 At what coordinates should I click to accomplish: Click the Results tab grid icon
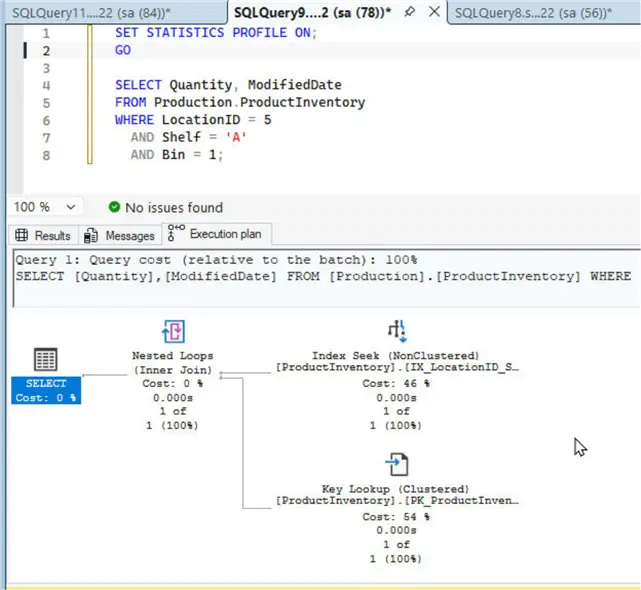tap(21, 235)
